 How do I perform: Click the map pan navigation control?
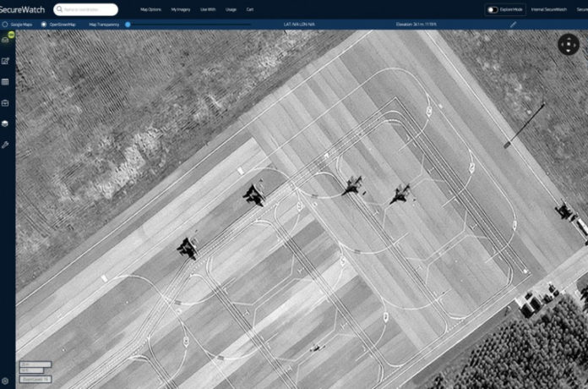coord(569,45)
